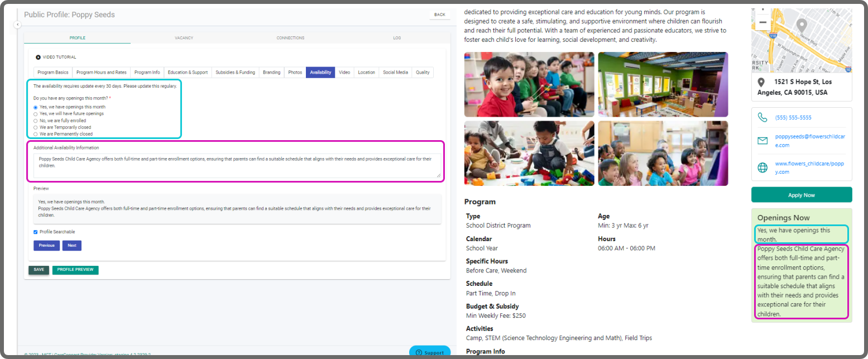Image resolution: width=868 pixels, height=359 pixels.
Task: Switch to the VACANCY tab
Action: point(184,38)
